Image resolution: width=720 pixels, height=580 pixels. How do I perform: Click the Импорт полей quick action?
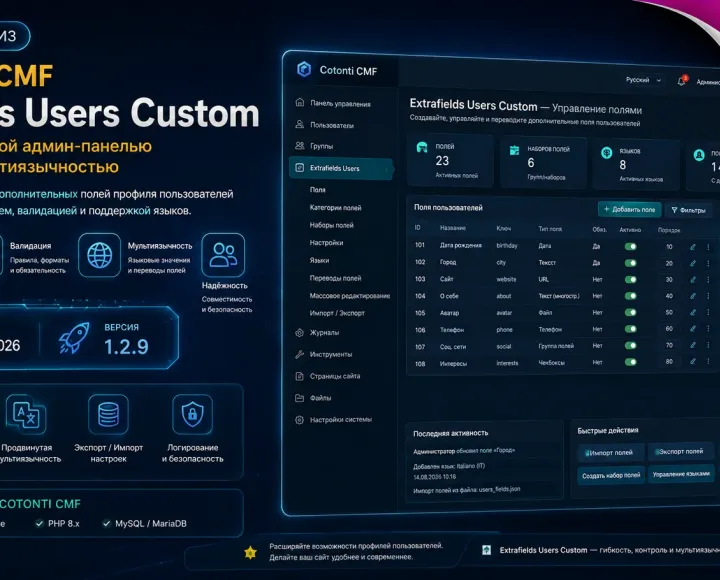pos(611,452)
